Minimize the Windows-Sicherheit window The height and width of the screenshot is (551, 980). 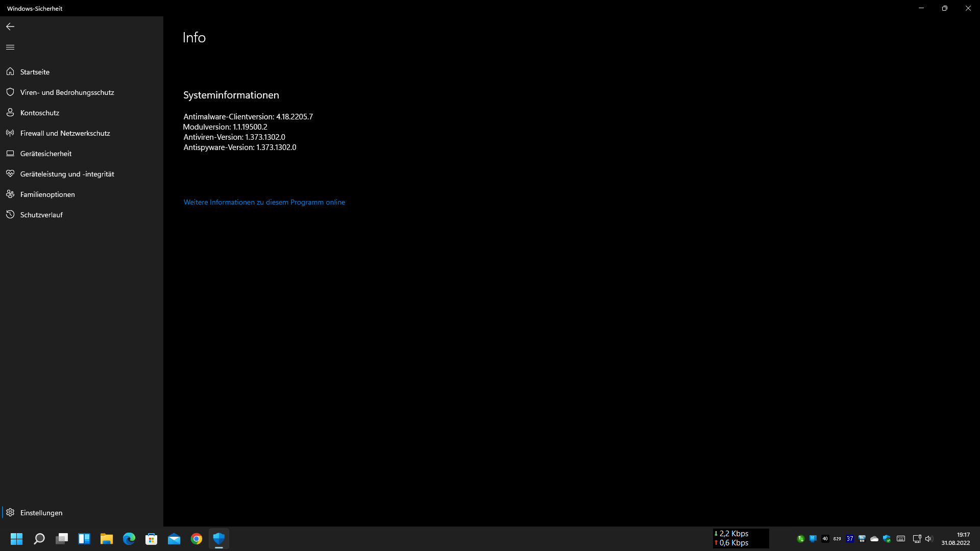[921, 8]
